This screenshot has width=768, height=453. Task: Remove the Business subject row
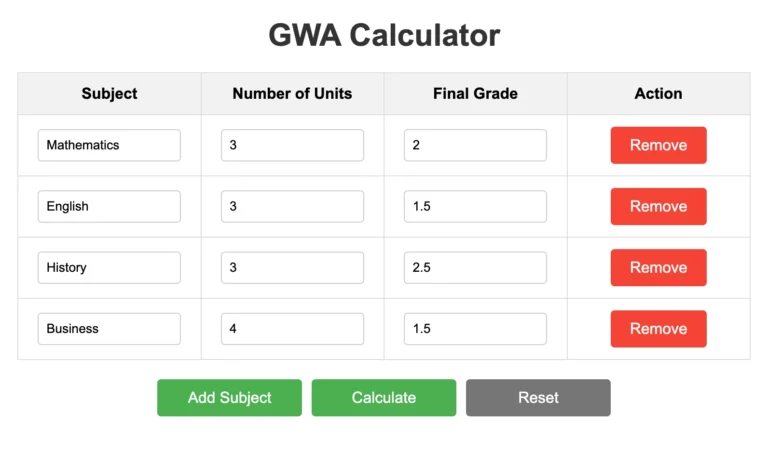pos(658,329)
